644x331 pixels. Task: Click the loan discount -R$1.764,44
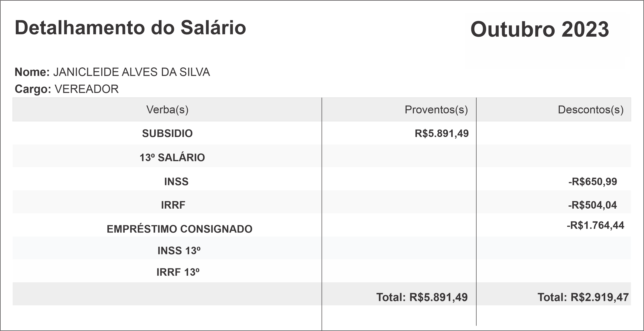click(x=595, y=226)
